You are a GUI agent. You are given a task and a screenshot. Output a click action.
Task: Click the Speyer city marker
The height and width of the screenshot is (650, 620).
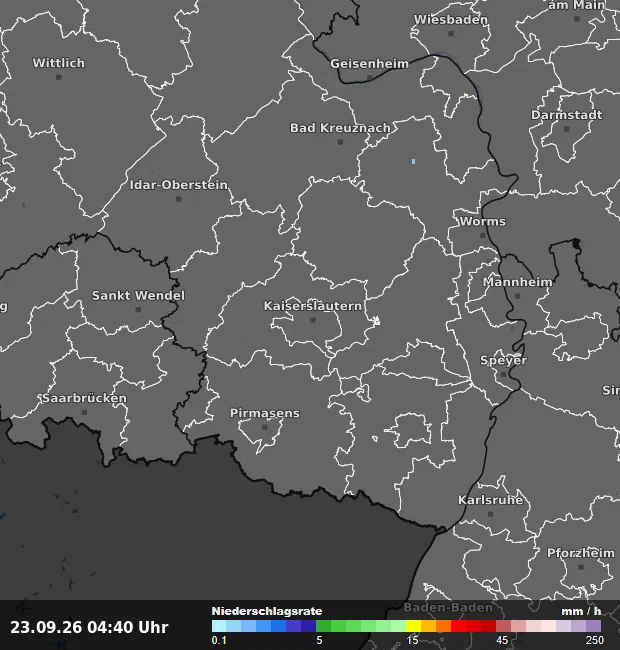(x=504, y=374)
